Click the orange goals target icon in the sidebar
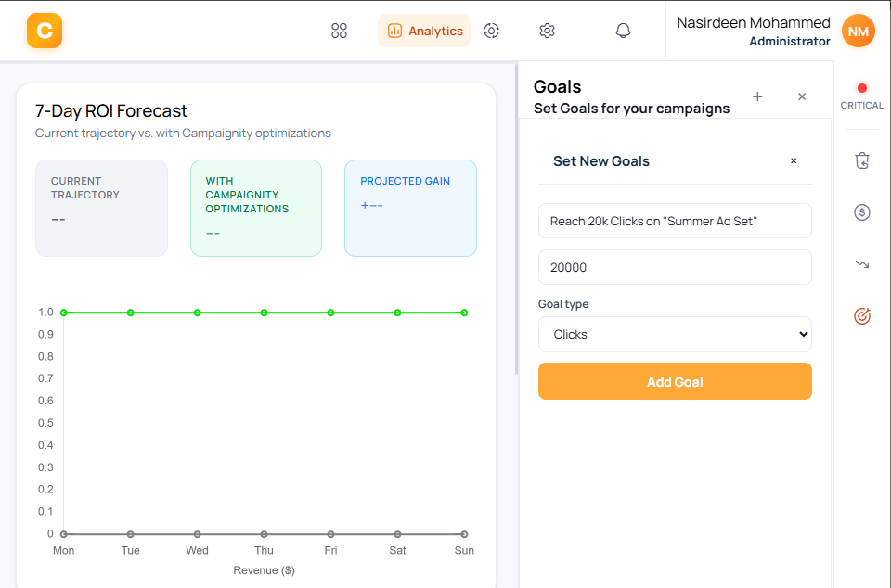Screen dimensions: 891x588 click(x=861, y=316)
